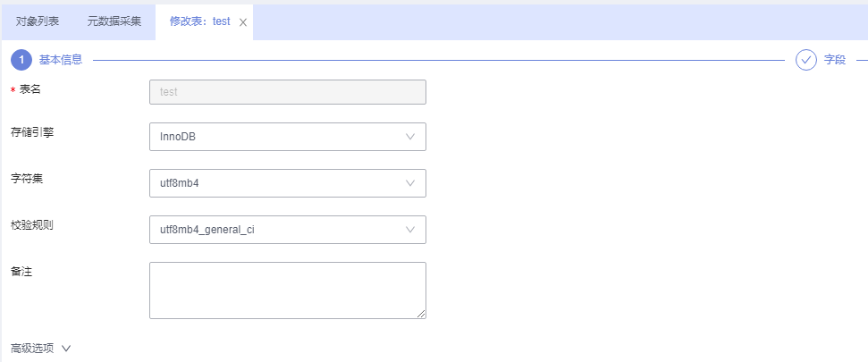Viewport: 868px width, 362px height.
Task: Click the 存储引擎 field label
Action: pyautogui.click(x=32, y=133)
